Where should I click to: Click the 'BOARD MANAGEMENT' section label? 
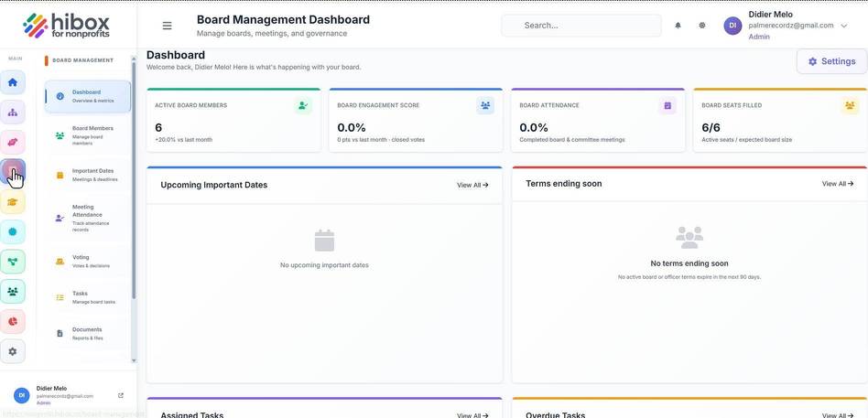click(x=83, y=60)
